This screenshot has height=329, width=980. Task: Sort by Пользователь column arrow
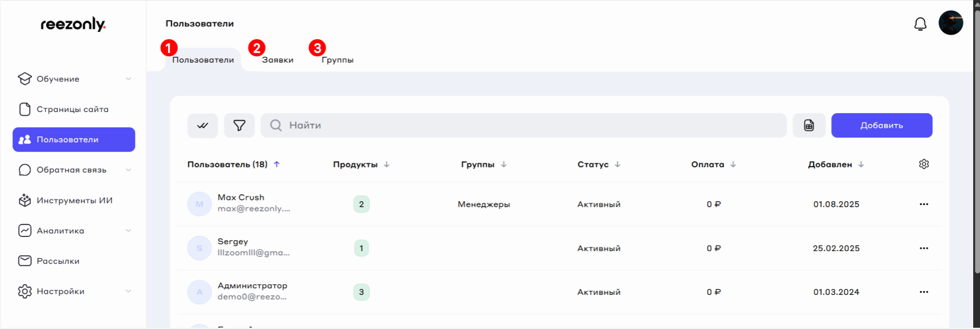click(x=277, y=164)
